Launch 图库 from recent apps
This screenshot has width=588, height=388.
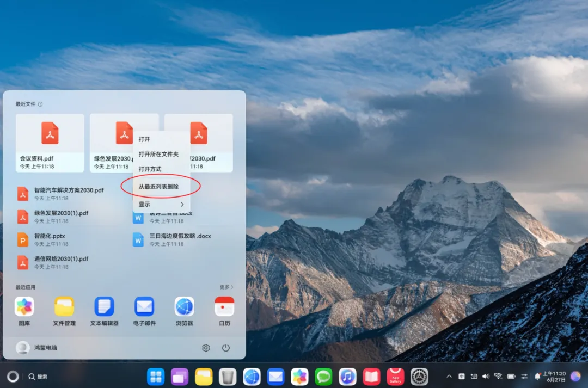(24, 311)
